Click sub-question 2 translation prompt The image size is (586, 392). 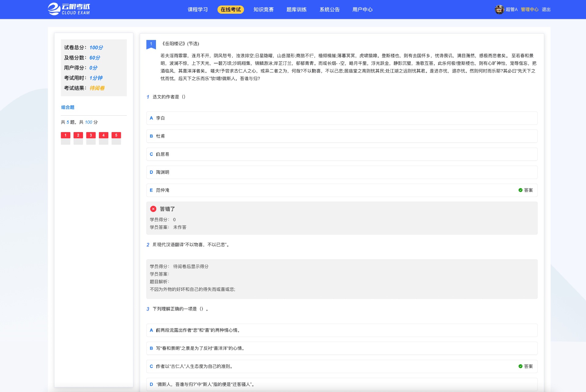pos(191,245)
